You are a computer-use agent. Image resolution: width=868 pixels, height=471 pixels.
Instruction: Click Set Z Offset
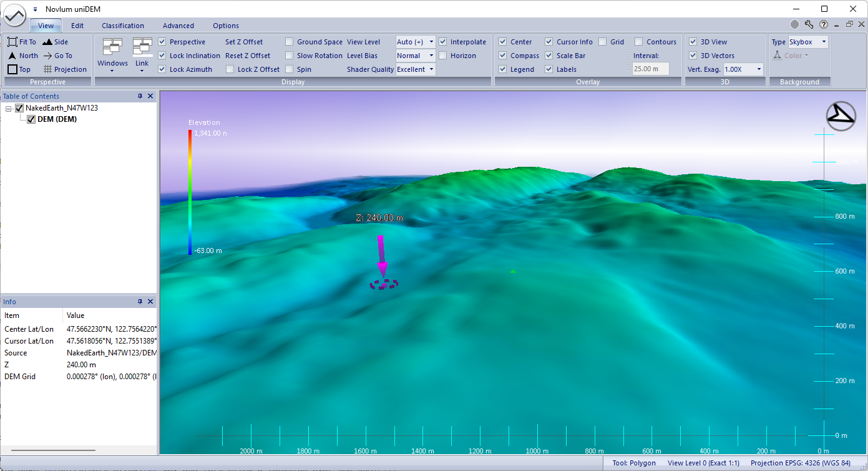244,42
